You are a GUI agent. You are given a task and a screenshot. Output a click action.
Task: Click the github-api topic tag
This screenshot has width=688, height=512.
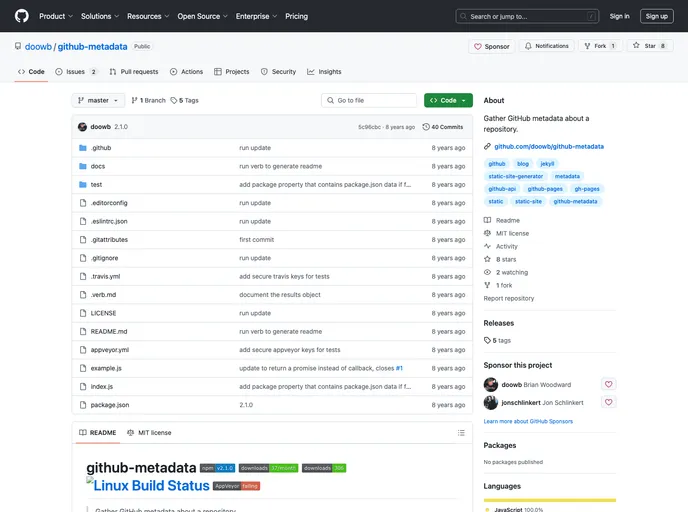pos(502,189)
